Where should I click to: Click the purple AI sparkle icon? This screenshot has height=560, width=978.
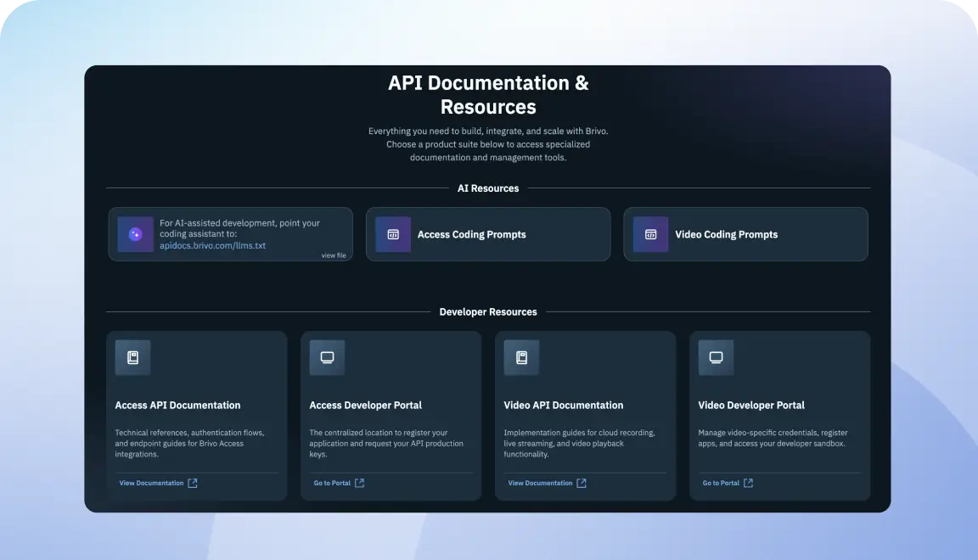(135, 234)
